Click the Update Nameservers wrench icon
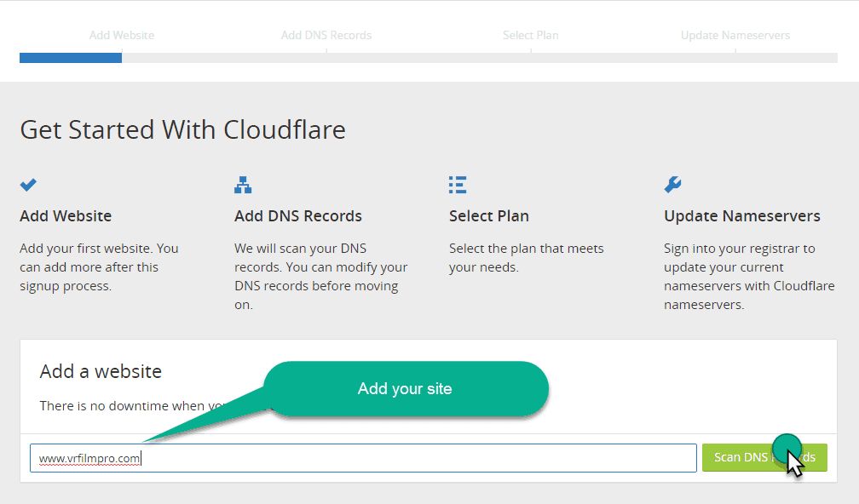Image resolution: width=859 pixels, height=504 pixels. click(x=672, y=185)
